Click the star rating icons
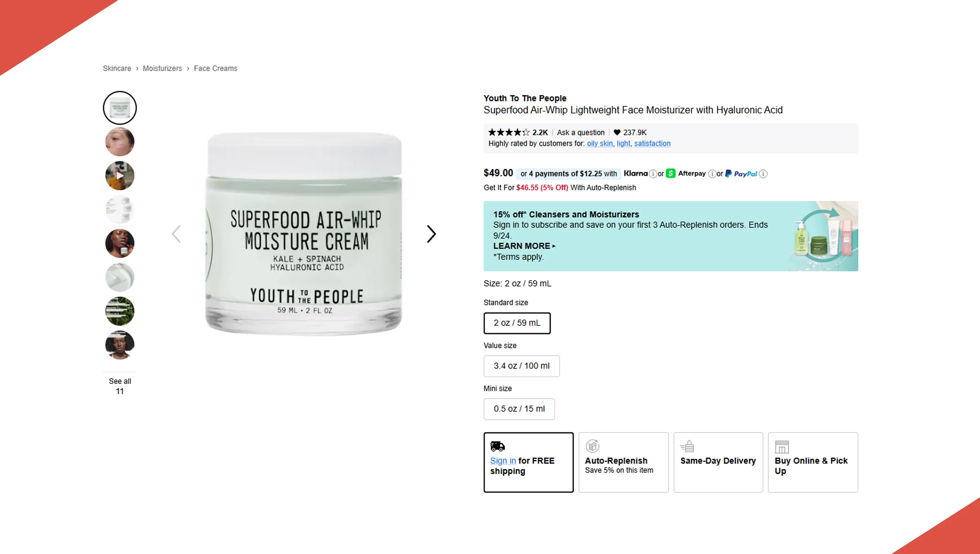This screenshot has height=554, width=980. (x=509, y=132)
